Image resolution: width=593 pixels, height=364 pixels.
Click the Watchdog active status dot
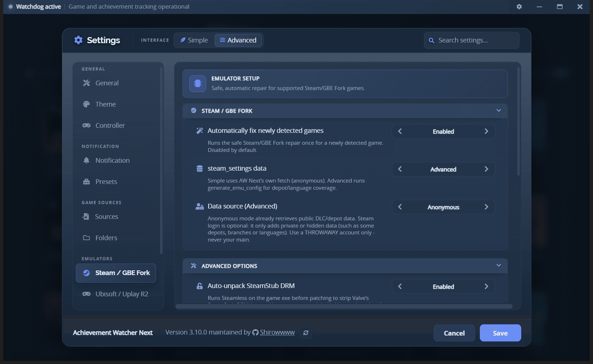10,6
